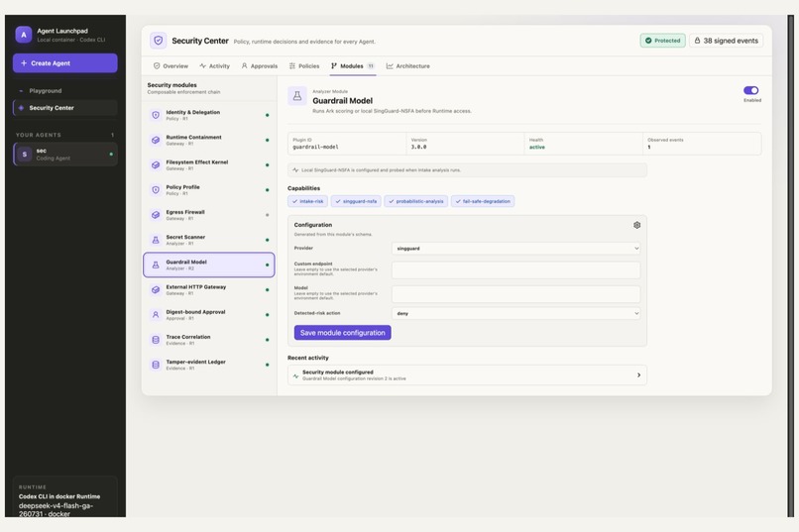Click the Runtime Containment module icon
Screen dimensions: 799x532
point(156,140)
